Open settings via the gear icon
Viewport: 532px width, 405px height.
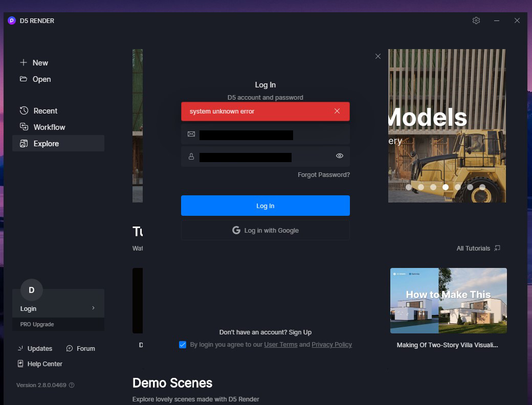click(476, 20)
